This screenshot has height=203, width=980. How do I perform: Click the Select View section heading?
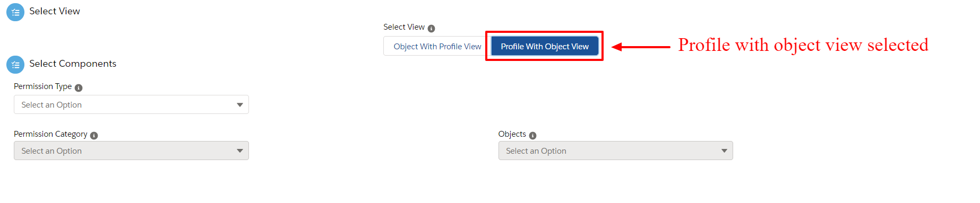click(x=55, y=11)
